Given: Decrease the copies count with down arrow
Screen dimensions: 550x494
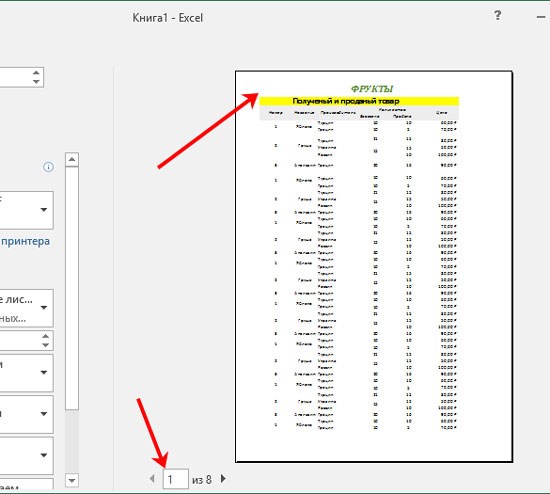Looking at the screenshot, I should (x=36, y=82).
